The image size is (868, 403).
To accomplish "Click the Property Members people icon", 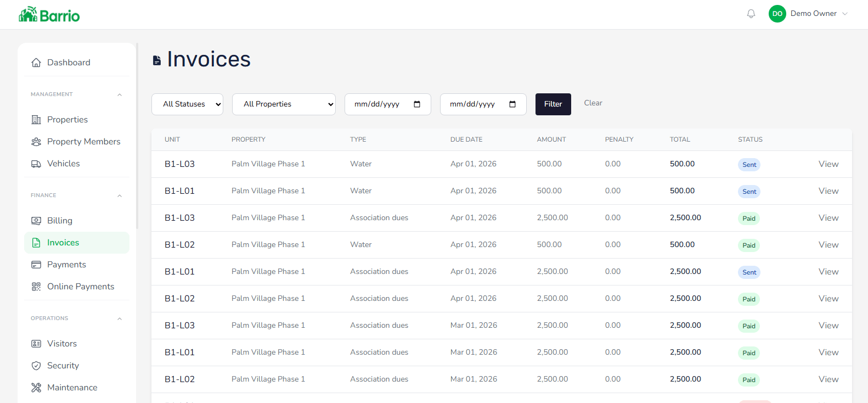I will point(36,142).
